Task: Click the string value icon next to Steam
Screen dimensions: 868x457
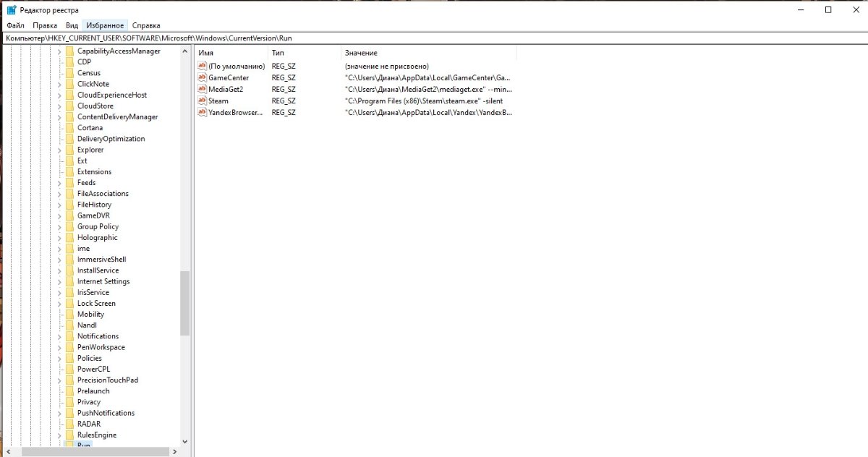Action: pyautogui.click(x=202, y=101)
